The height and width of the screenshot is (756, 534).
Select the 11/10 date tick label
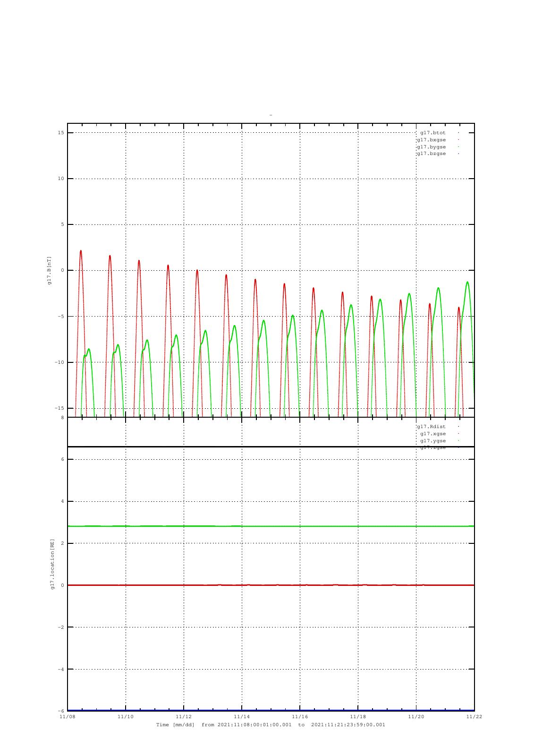tap(126, 717)
